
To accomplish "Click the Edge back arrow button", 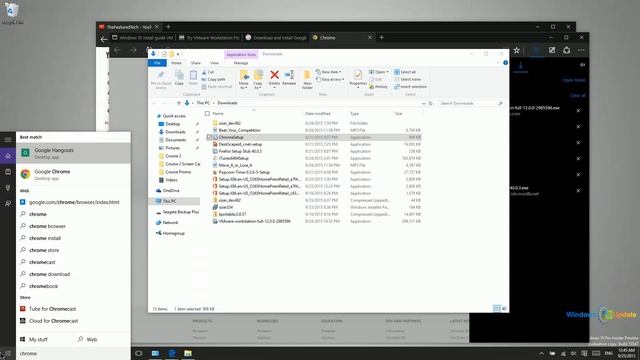I will click(x=118, y=50).
